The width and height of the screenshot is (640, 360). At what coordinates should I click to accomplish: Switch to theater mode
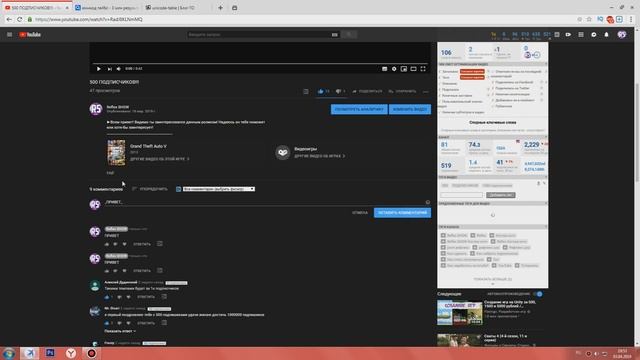tap(413, 69)
